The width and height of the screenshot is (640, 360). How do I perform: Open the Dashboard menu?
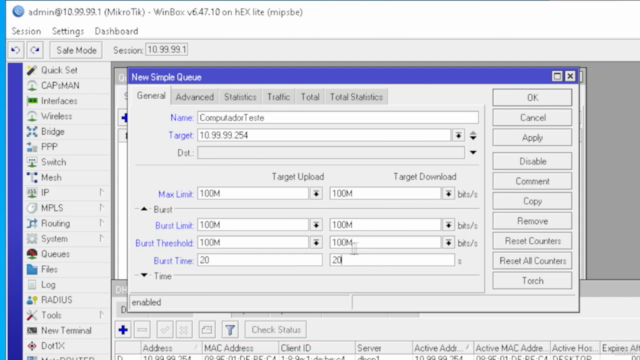(116, 31)
